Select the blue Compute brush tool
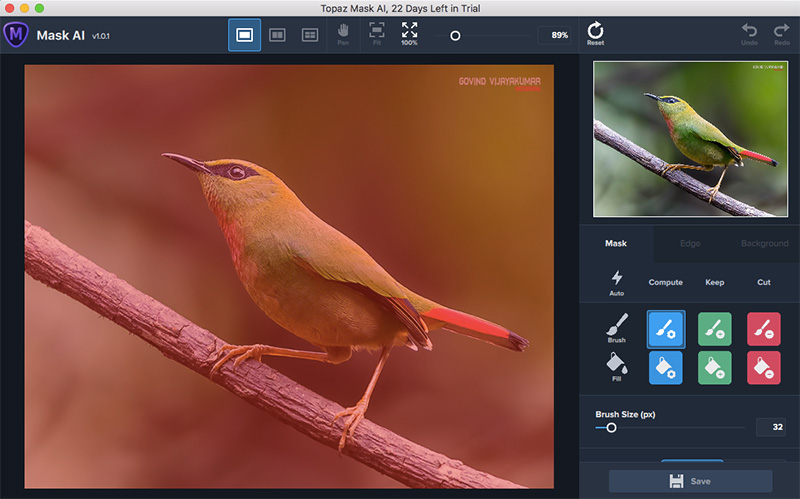800x499 pixels. 665,328
